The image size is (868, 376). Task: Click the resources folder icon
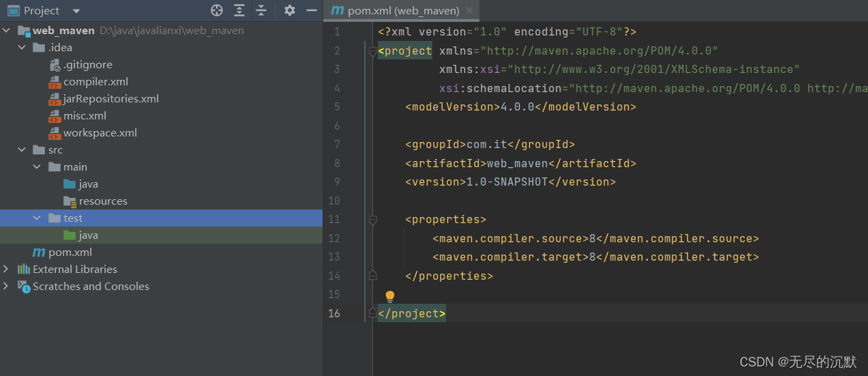(x=70, y=201)
